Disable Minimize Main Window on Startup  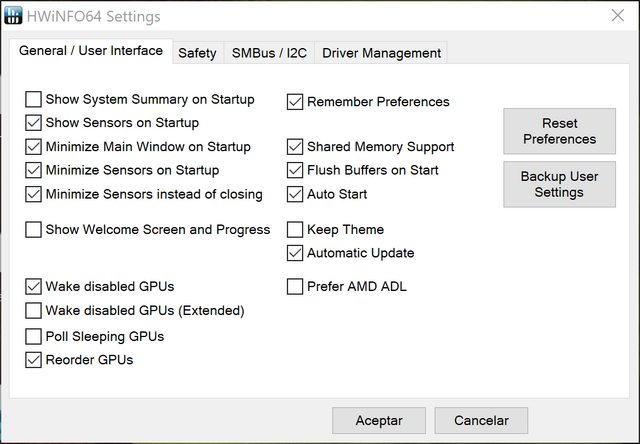click(33, 147)
